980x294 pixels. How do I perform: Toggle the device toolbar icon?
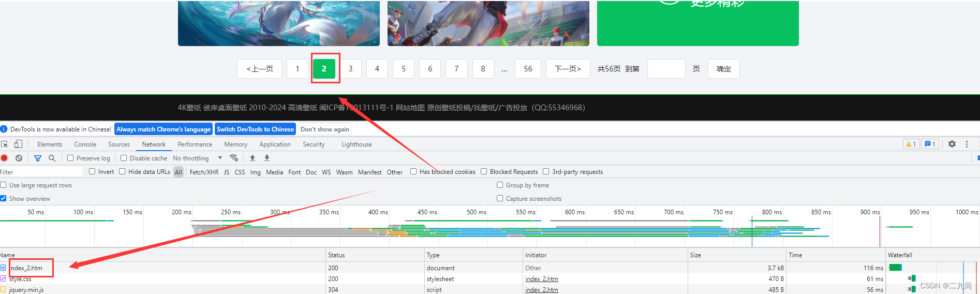(18, 144)
